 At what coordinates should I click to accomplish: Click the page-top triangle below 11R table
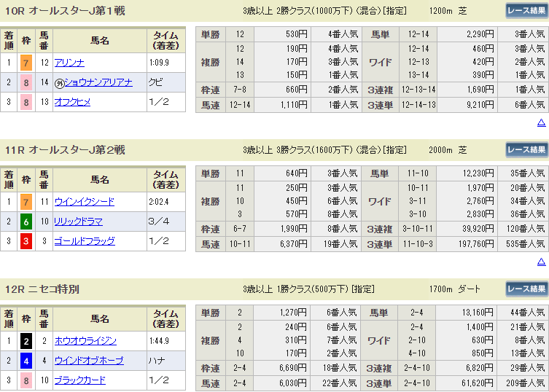[541, 262]
